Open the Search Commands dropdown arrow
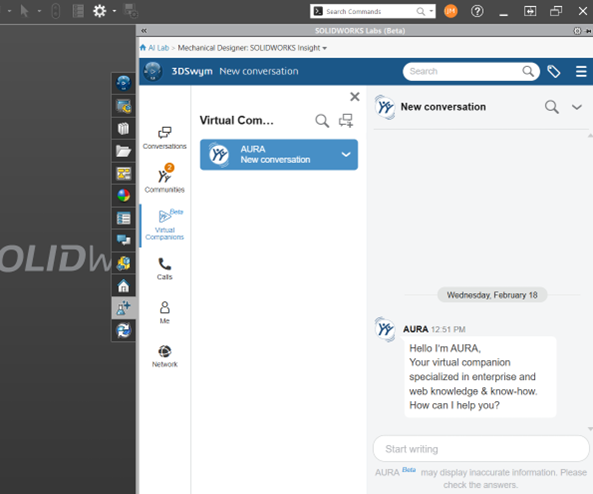This screenshot has height=494, width=593. (x=431, y=11)
